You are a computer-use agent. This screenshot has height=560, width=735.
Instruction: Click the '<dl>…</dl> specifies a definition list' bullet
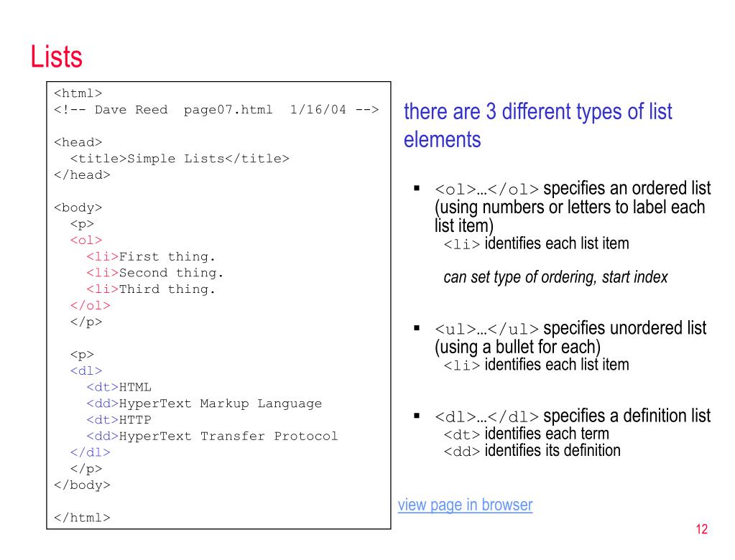coord(573,416)
